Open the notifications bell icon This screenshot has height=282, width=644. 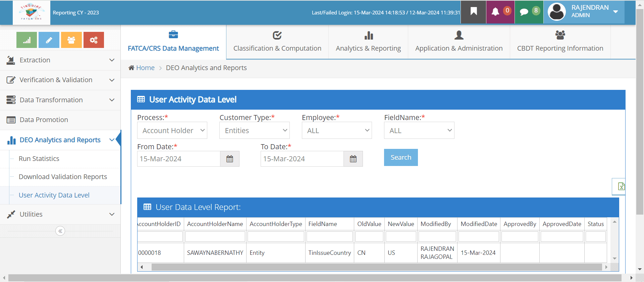pyautogui.click(x=495, y=12)
